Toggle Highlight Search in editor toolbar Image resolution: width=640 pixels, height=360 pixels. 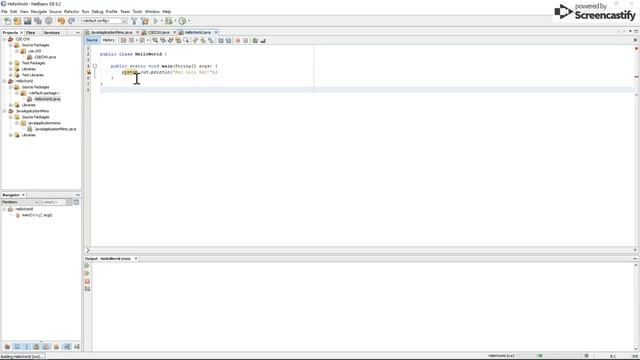[178, 40]
